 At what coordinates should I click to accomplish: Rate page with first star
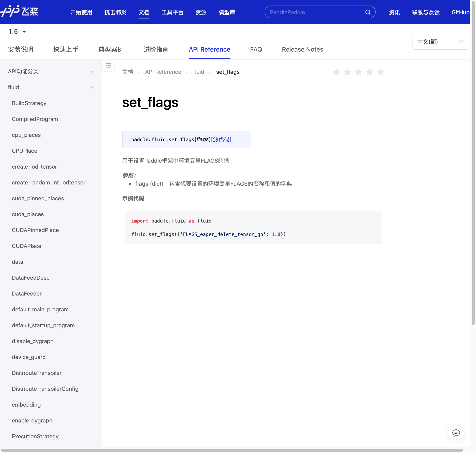point(336,72)
